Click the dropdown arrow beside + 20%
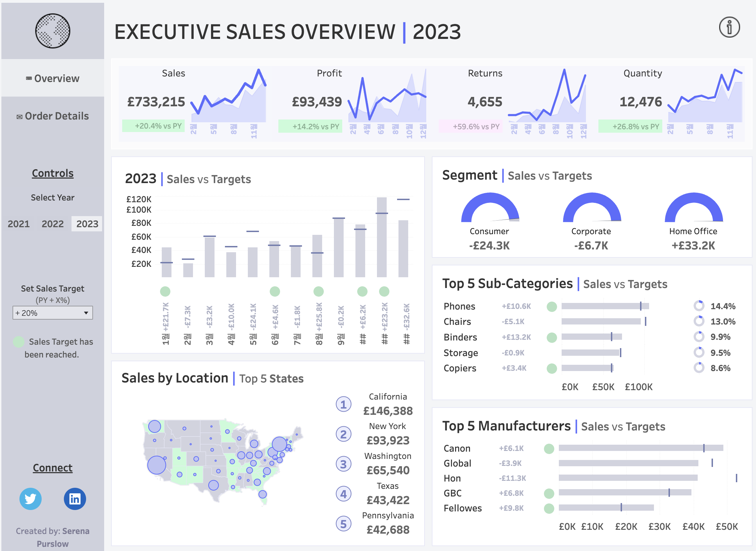Image resolution: width=756 pixels, height=551 pixels. click(x=86, y=313)
